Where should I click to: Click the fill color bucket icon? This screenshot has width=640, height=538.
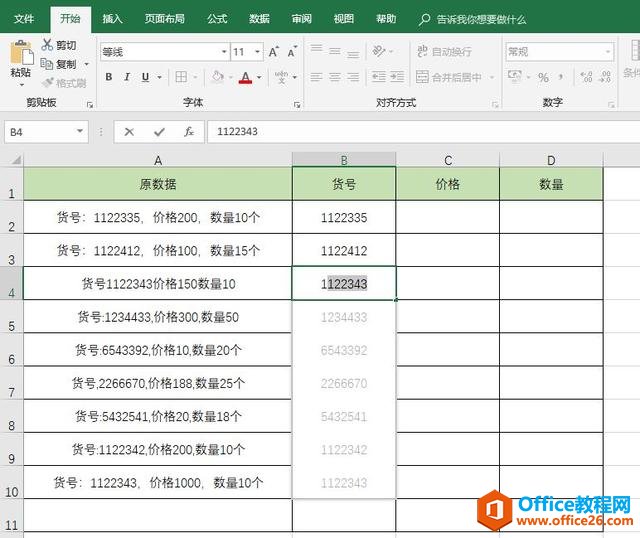click(218, 77)
